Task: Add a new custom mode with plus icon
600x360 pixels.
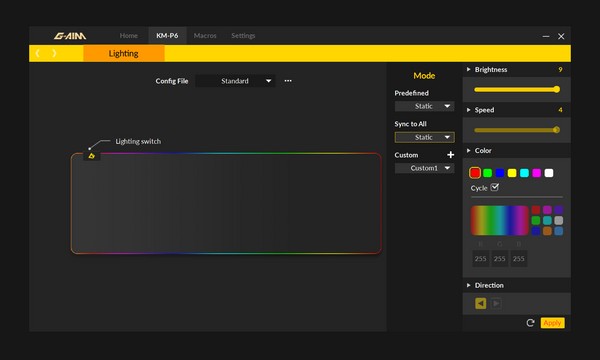Action: click(x=450, y=155)
